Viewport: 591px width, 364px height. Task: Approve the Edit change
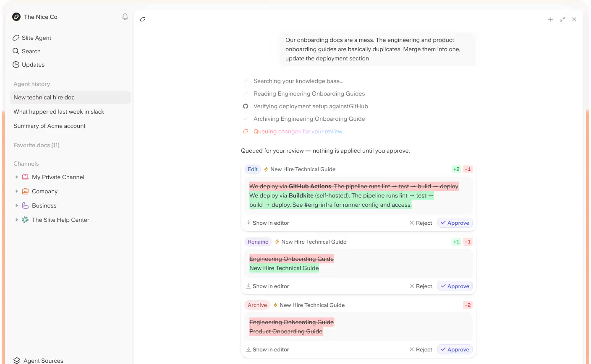(x=455, y=223)
